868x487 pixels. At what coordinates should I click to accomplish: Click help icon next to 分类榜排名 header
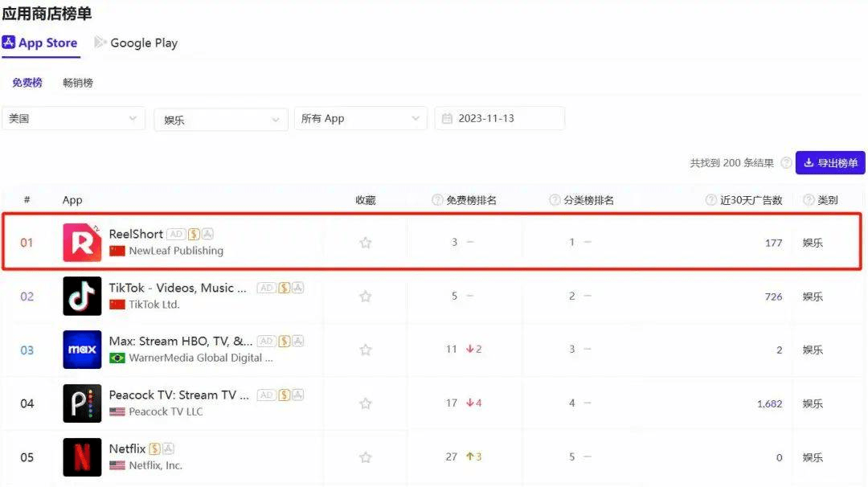(x=555, y=200)
